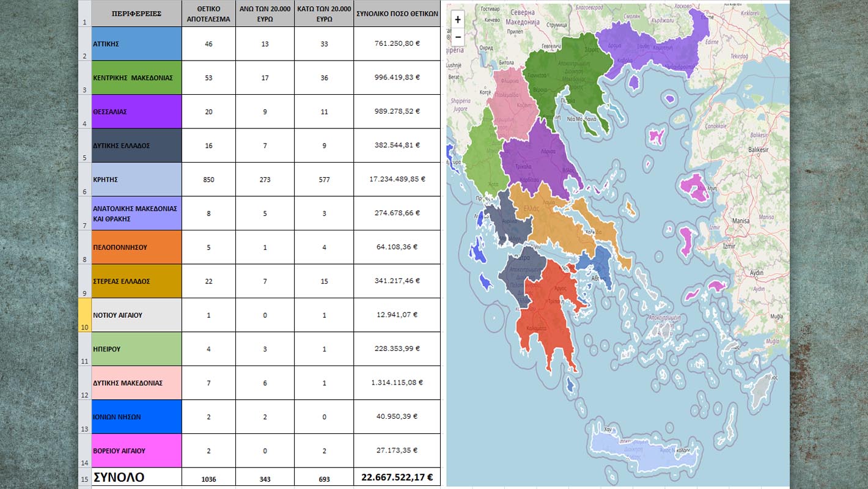The image size is (868, 489).
Task: Click the value 850 in ΚΡΗΤΗΣ row
Action: point(208,180)
